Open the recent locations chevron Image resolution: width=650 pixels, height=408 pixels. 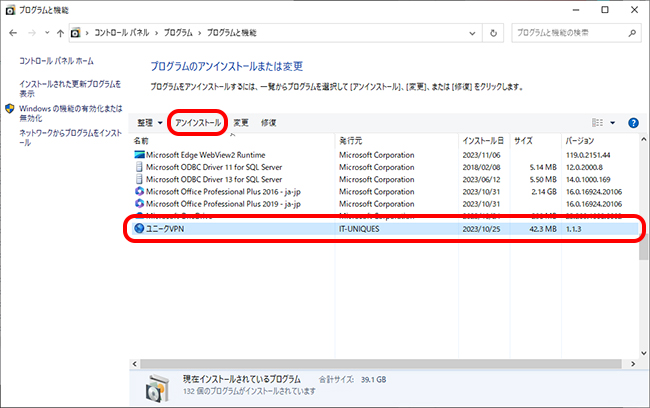47,32
